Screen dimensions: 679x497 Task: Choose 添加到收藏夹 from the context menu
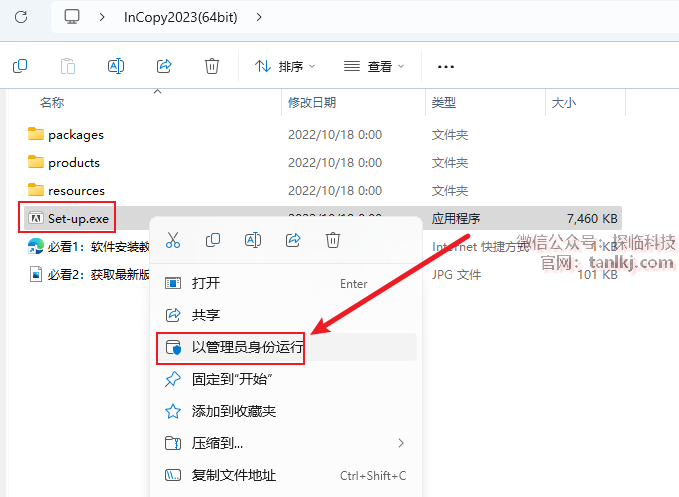click(286, 411)
